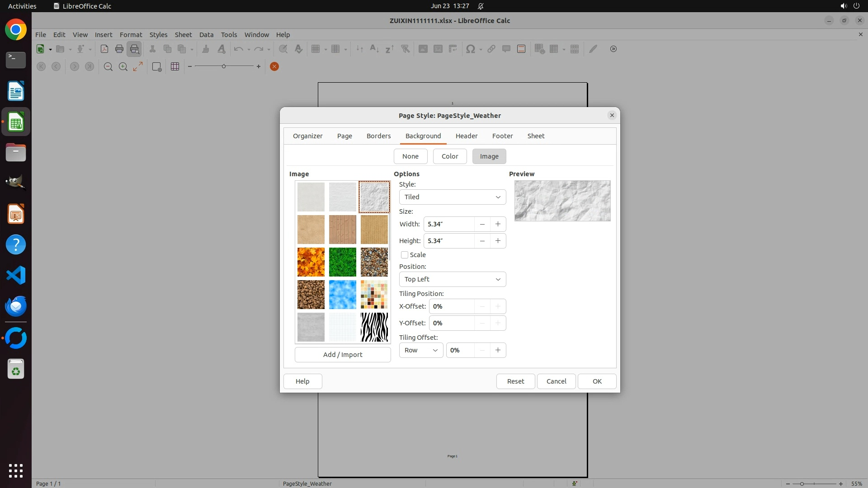The height and width of the screenshot is (488, 868).
Task: Open Thunderbird from the dock
Action: coord(16,306)
